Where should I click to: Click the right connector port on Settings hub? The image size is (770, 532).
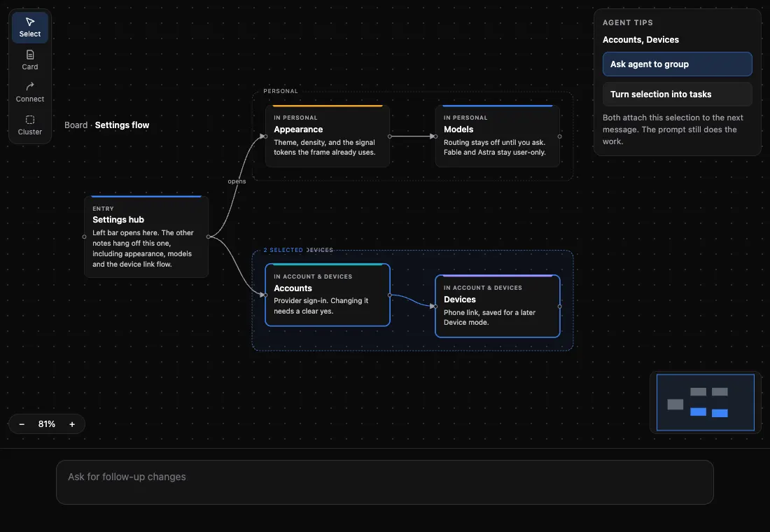pyautogui.click(x=208, y=237)
